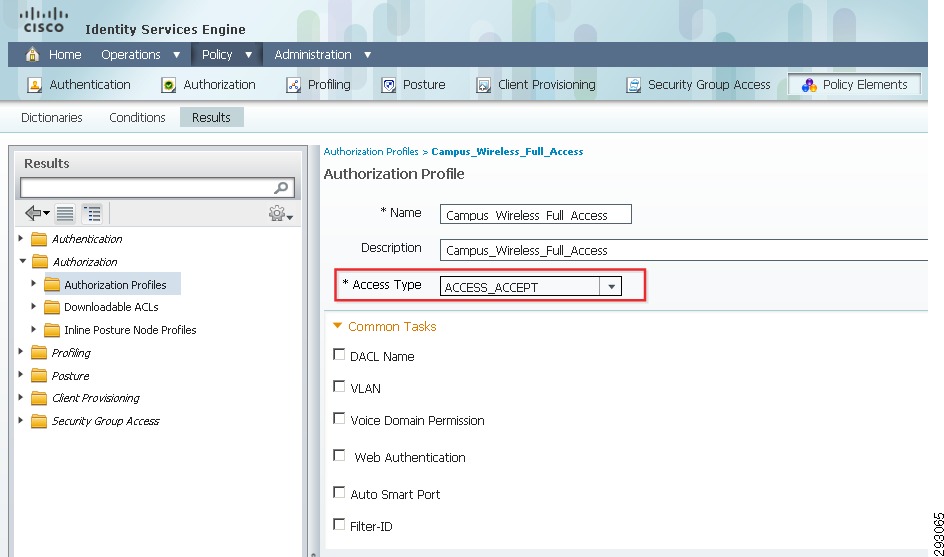944x557 pixels.
Task: Click the Policy Elements icon
Action: coord(809,86)
